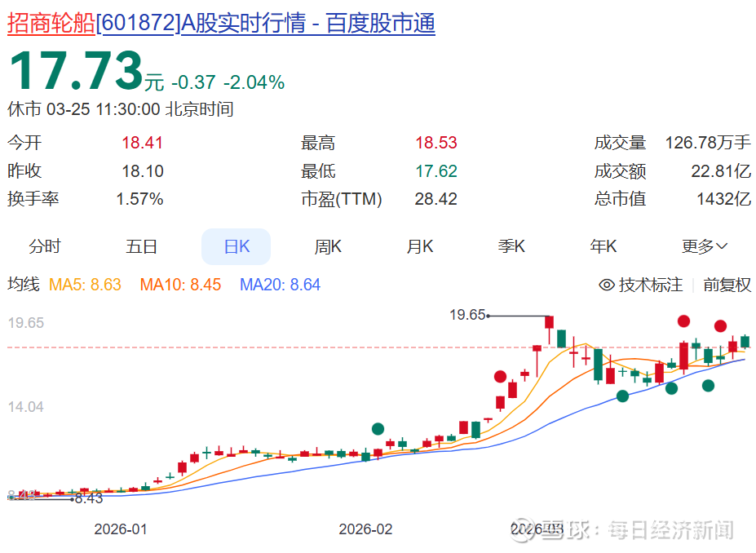Click the 成交量 value 126.78万手

(708, 143)
